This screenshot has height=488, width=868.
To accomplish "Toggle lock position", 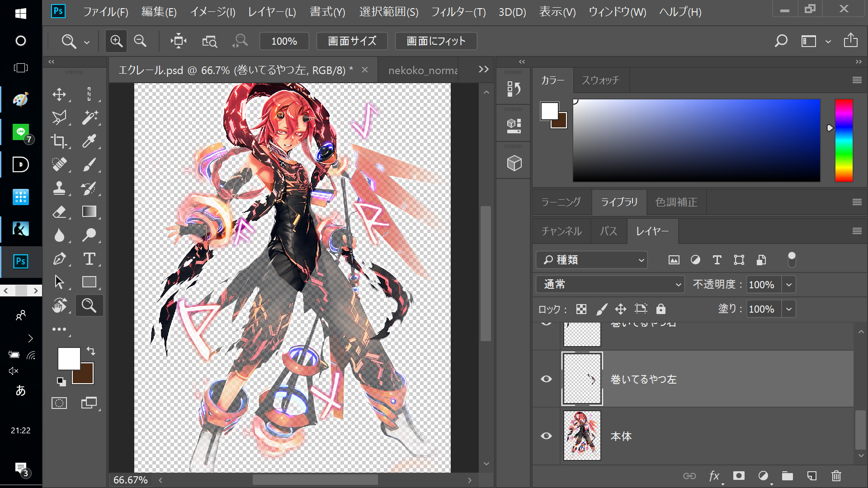I will 621,309.
